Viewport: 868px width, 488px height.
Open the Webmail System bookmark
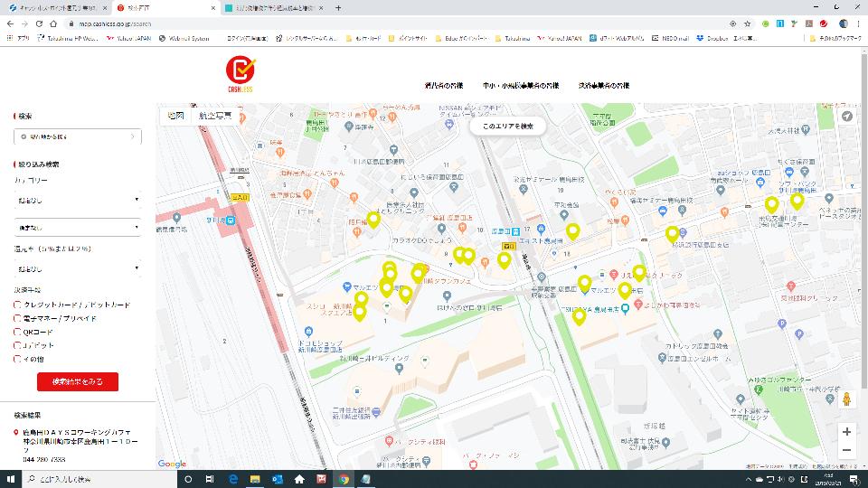[x=184, y=38]
